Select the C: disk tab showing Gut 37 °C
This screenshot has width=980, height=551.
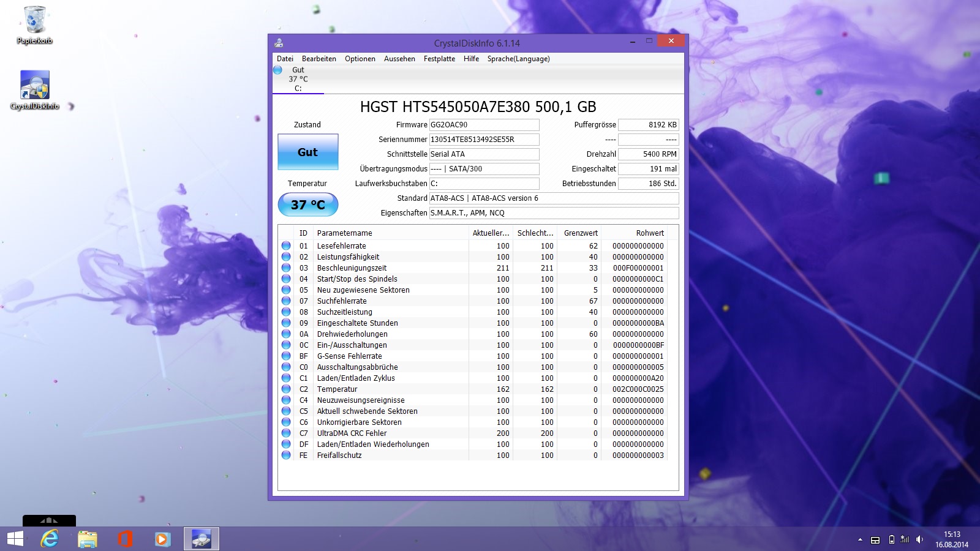point(298,79)
